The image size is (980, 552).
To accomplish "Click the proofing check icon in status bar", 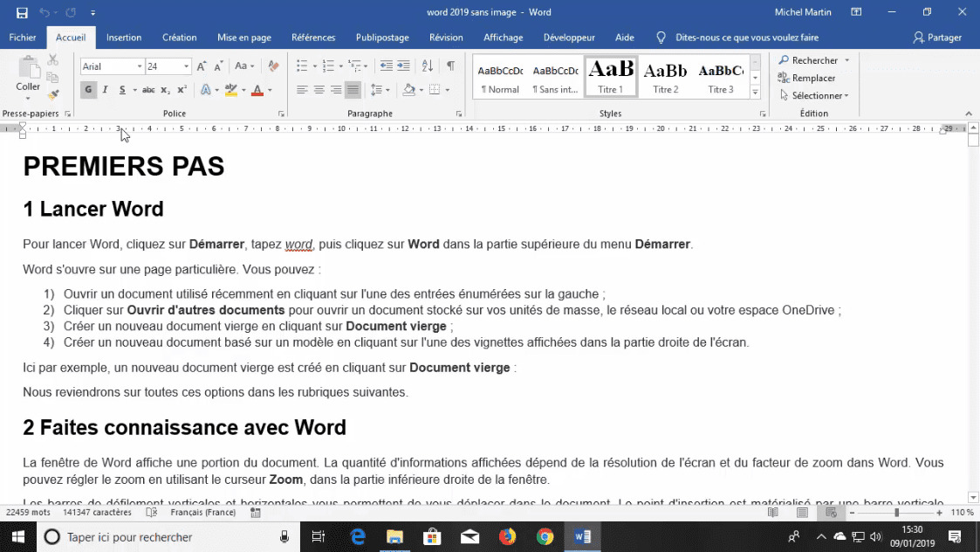I will point(151,512).
